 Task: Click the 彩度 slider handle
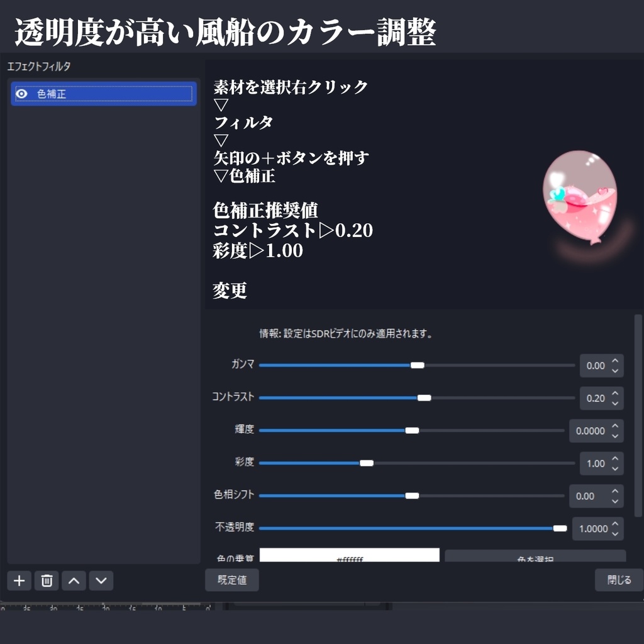pyautogui.click(x=365, y=463)
